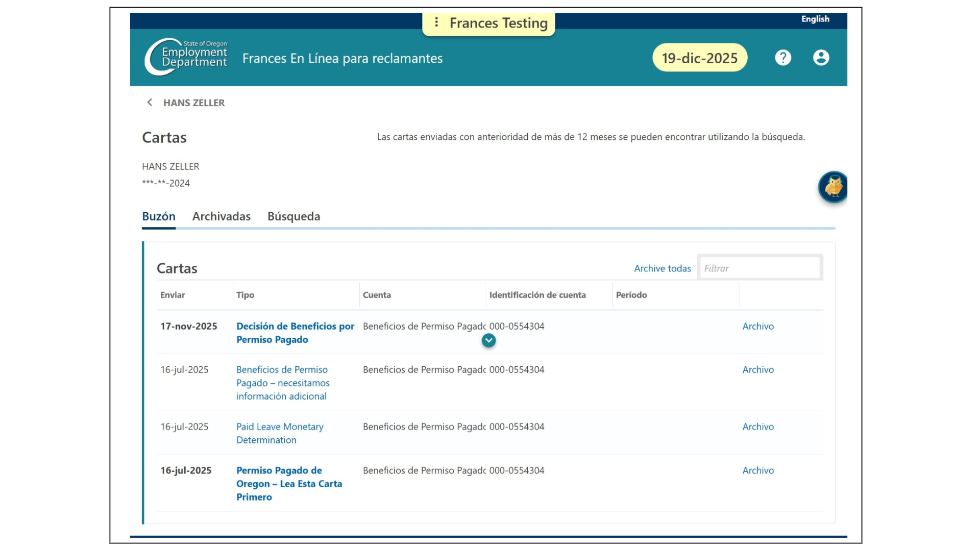Switch to the Archivadas tab
The height and width of the screenshot is (551, 980).
point(222,216)
